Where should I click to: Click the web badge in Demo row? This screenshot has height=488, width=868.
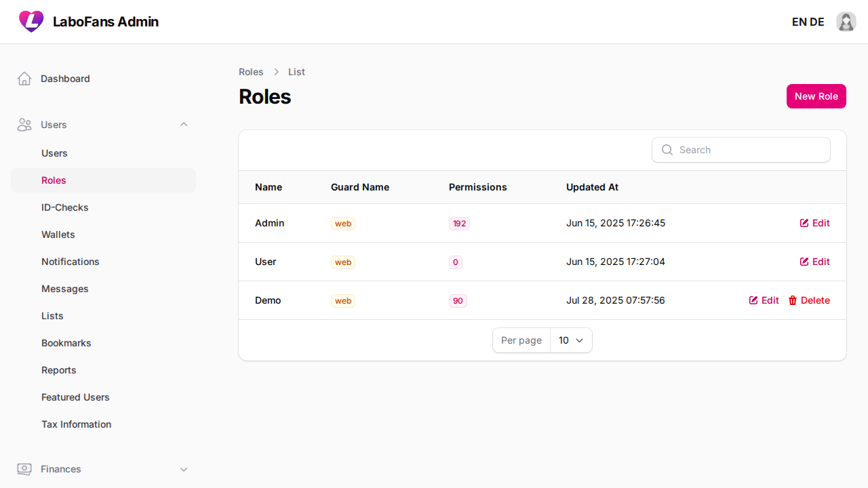click(x=343, y=301)
